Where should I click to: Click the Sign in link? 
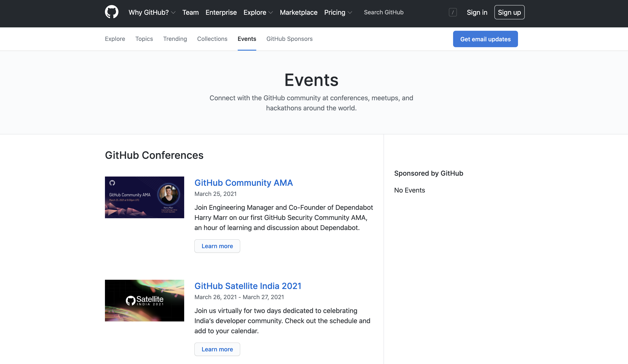[477, 12]
